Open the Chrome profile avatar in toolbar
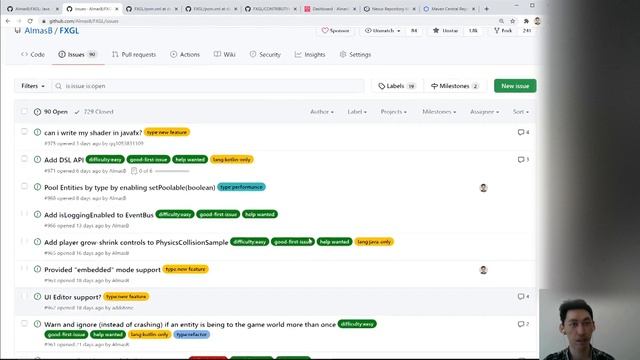The height and width of the screenshot is (360, 640). point(538,21)
